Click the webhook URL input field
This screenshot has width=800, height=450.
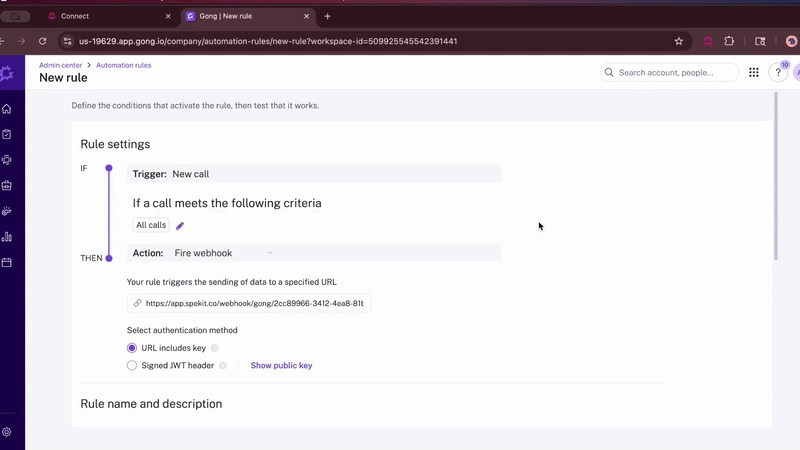250,303
